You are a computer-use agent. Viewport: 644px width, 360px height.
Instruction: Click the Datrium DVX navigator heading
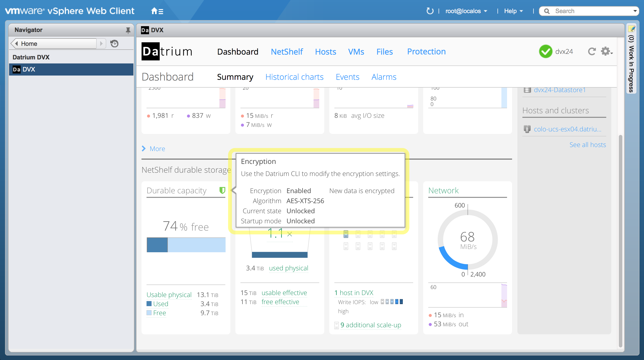coord(31,57)
